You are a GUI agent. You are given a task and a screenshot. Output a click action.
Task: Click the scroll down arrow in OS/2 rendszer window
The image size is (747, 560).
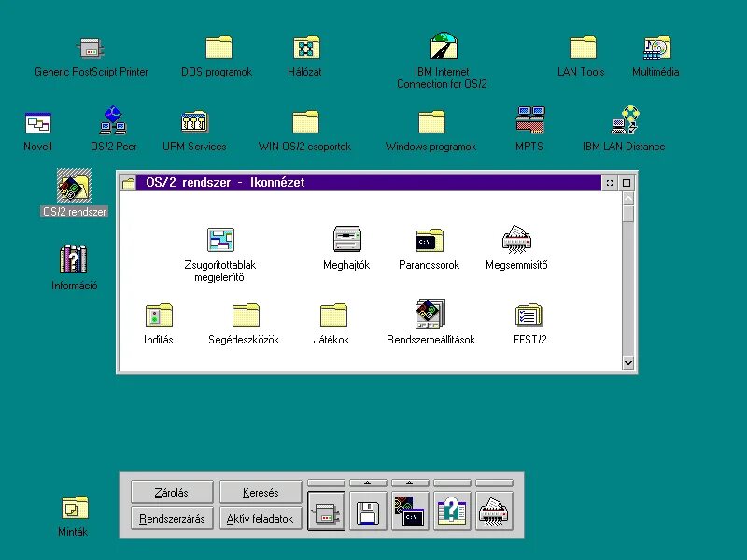[627, 363]
